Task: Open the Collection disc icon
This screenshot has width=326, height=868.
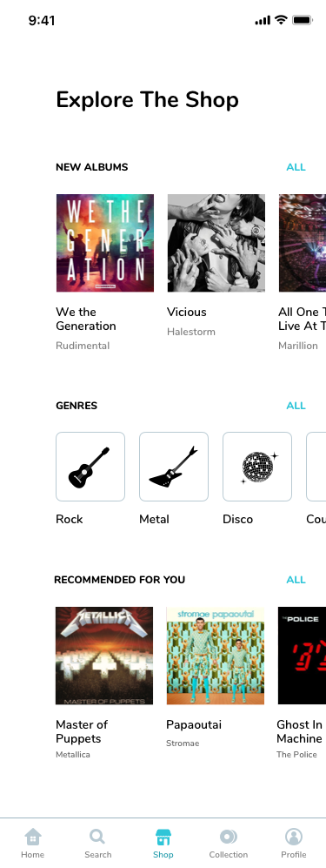Action: pos(228,836)
